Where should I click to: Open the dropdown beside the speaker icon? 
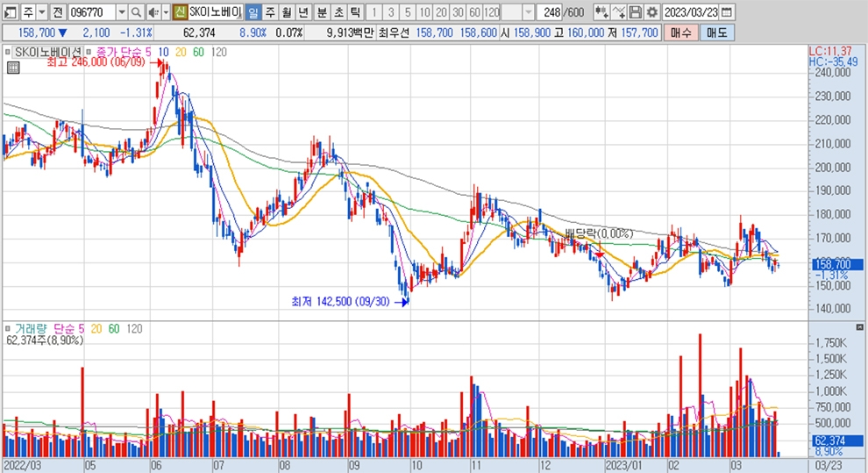point(166,11)
